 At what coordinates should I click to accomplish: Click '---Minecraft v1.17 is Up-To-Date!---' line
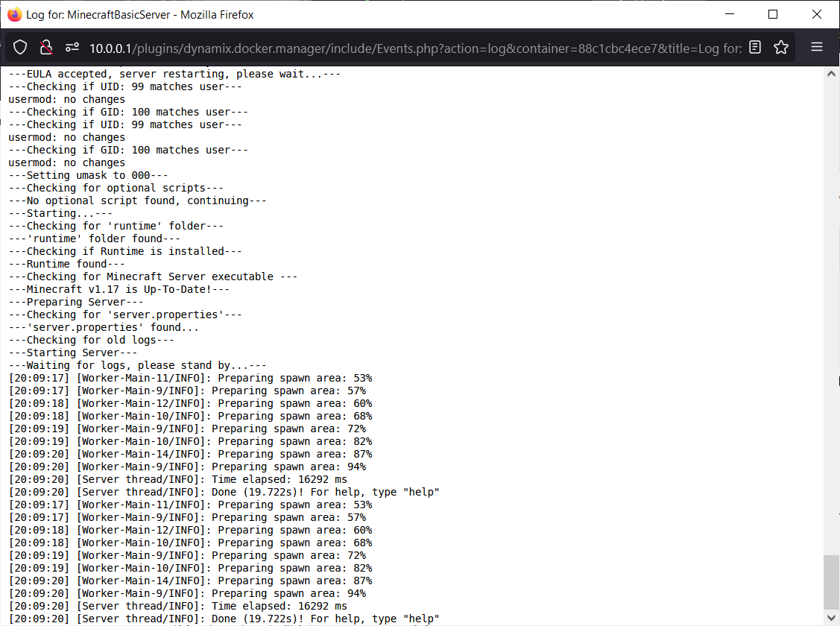[x=119, y=289]
